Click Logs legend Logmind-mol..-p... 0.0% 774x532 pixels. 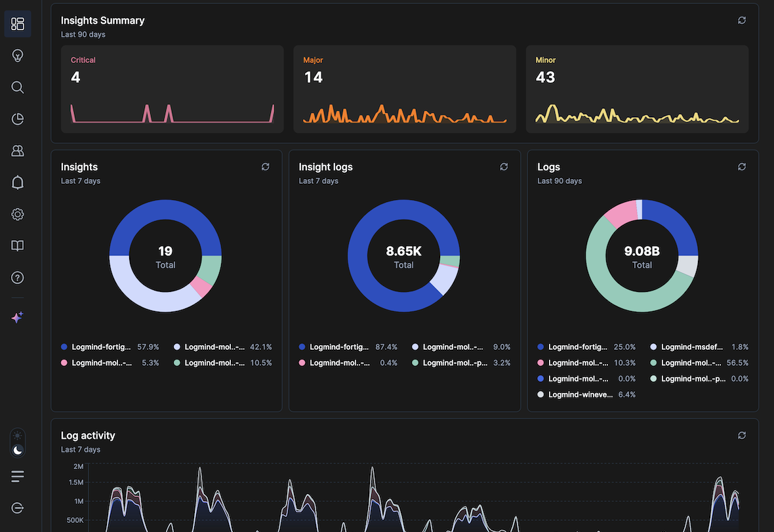coord(699,379)
